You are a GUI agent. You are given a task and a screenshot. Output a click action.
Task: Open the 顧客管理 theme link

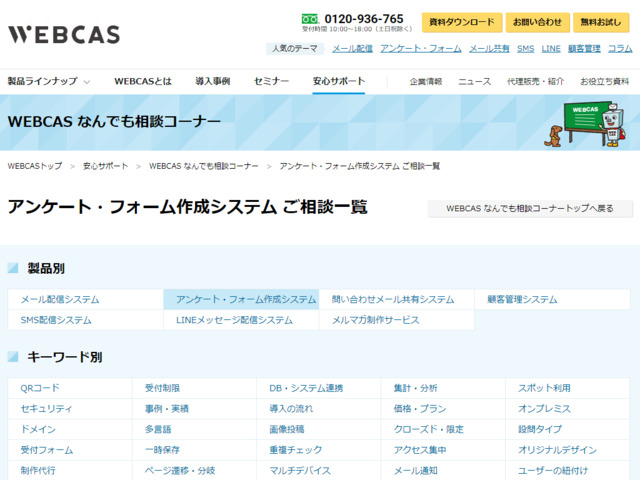point(584,49)
